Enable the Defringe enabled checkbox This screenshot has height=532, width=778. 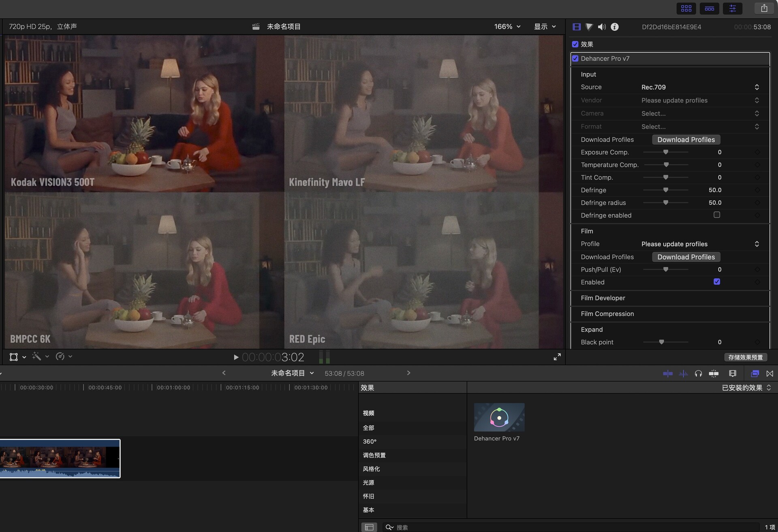point(716,215)
